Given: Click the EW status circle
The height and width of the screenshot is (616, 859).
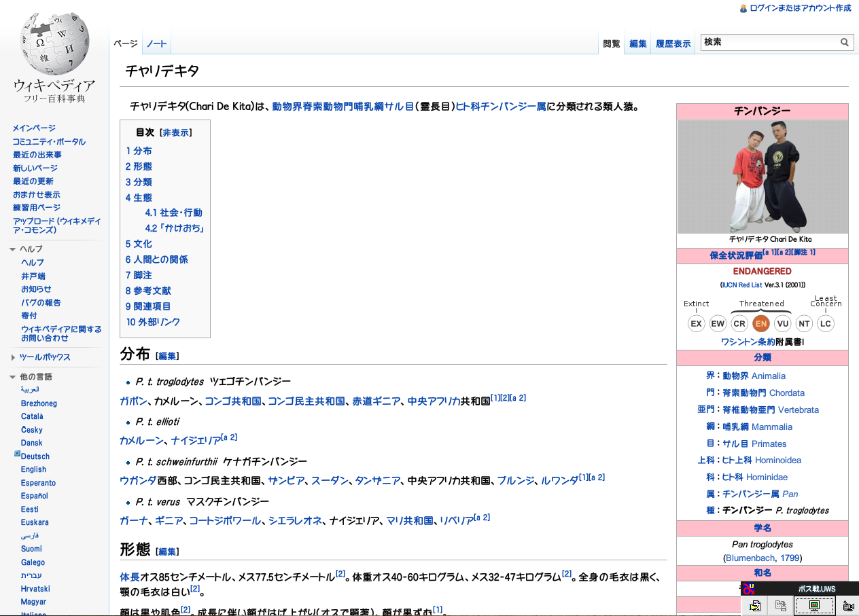Looking at the screenshot, I should click(x=718, y=324).
